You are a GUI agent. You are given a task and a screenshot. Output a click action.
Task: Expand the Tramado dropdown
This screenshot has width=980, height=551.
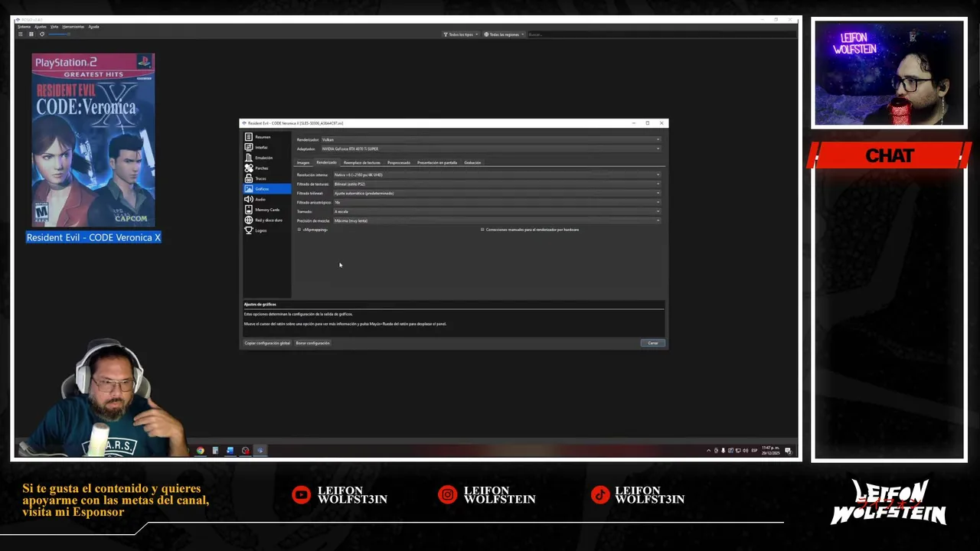(x=496, y=211)
